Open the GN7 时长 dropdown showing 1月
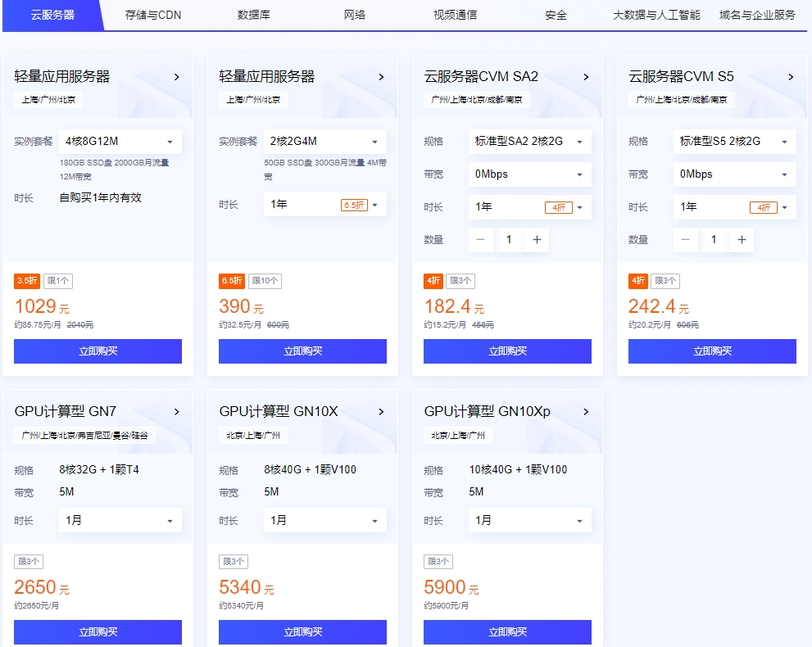Viewport: 812px width, 647px height. coord(120,520)
